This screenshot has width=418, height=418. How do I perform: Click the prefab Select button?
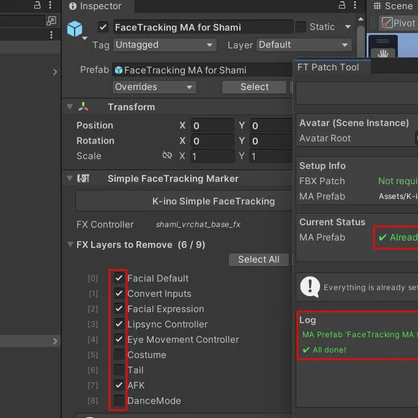tap(254, 87)
